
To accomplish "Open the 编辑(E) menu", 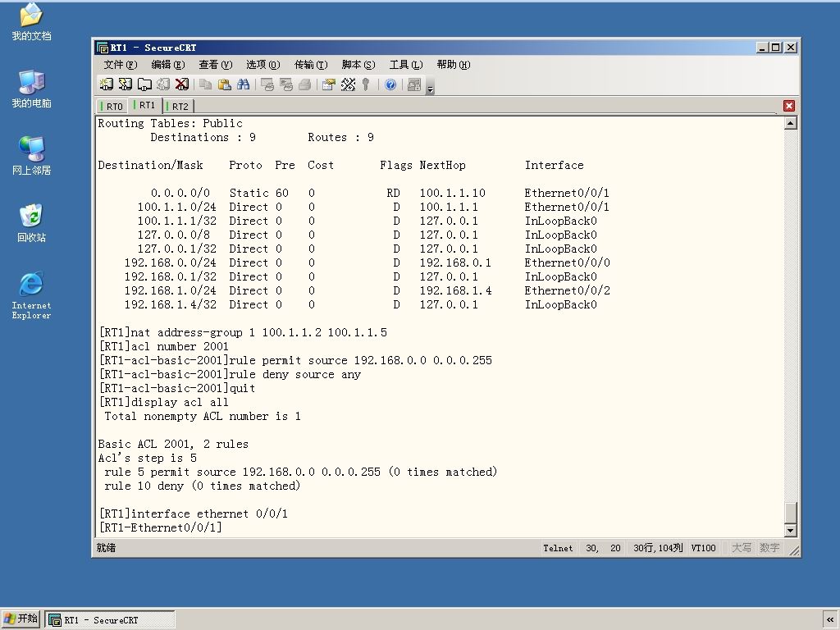I will point(168,65).
